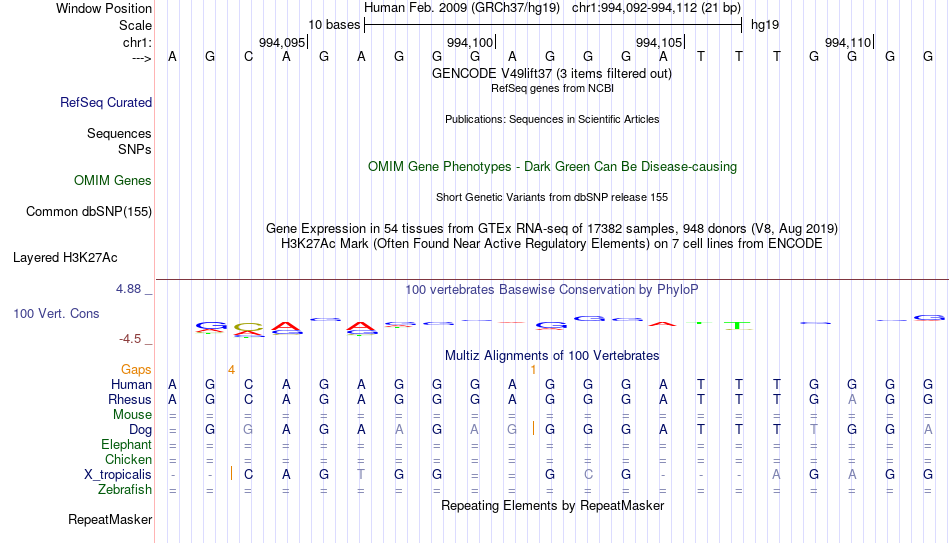Image resolution: width=950 pixels, height=543 pixels.
Task: Click the RefSeq genes from NCBI title
Action: click(552, 88)
